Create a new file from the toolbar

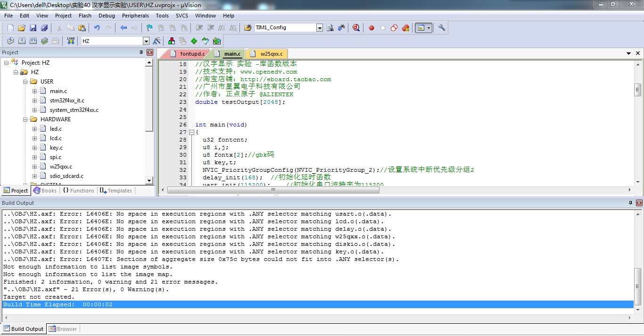pos(10,28)
